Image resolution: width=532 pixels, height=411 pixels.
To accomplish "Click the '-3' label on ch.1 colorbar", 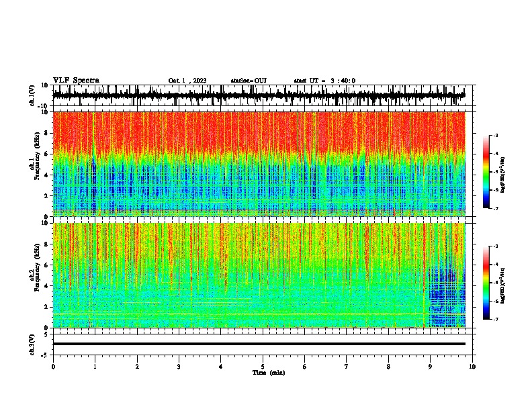I will click(495, 135).
